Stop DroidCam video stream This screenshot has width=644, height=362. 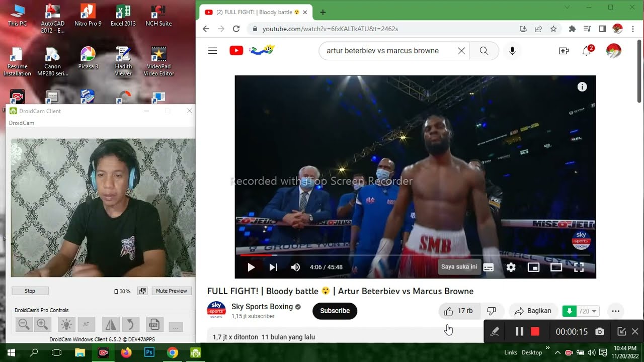(30, 291)
